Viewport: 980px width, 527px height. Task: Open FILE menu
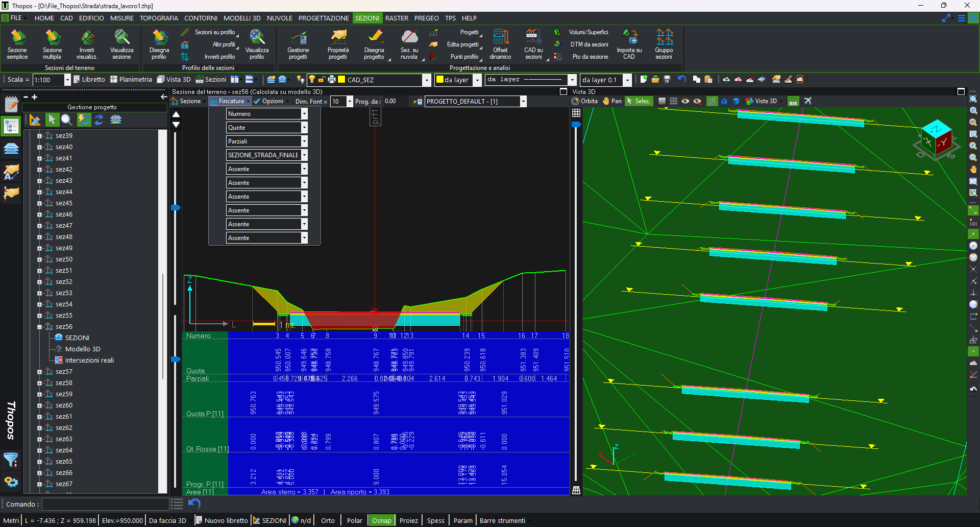14,18
